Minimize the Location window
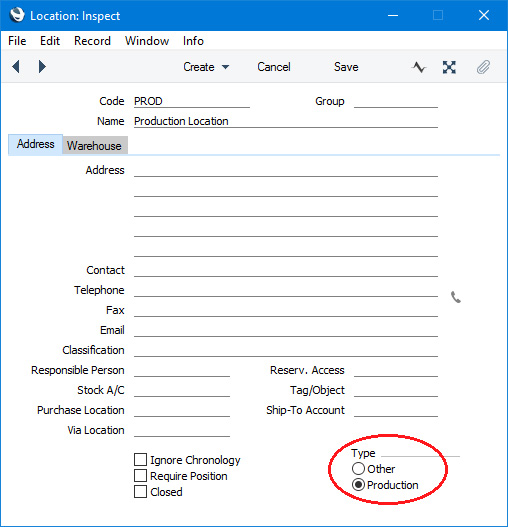The image size is (508, 527). point(393,15)
